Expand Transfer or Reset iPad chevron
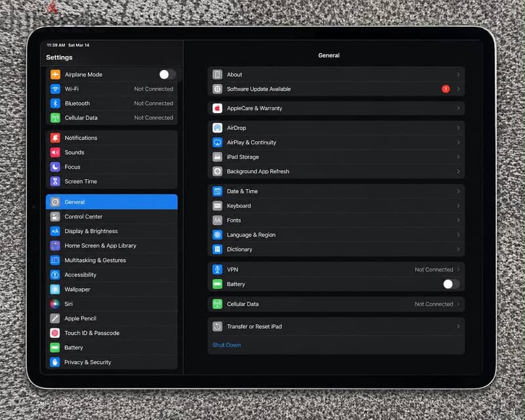 coord(458,326)
